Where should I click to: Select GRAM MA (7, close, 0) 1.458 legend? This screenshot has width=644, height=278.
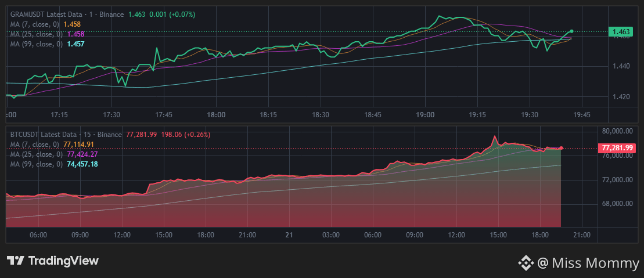(x=45, y=24)
